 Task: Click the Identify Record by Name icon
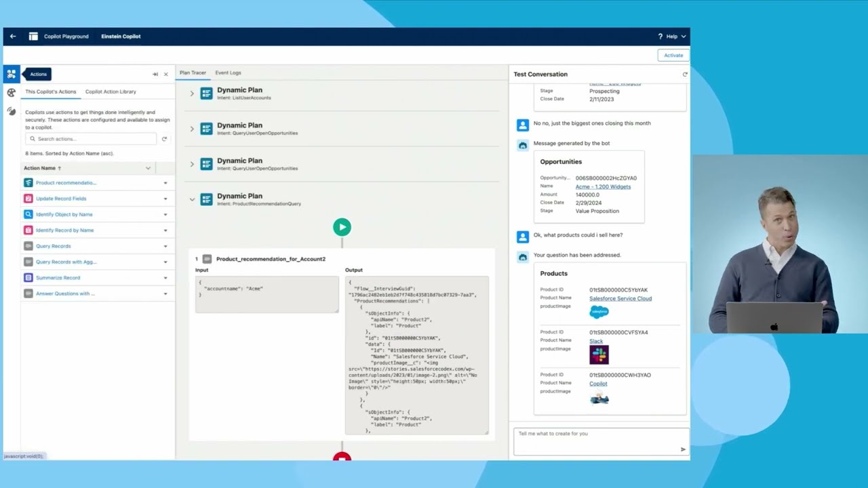tap(28, 230)
